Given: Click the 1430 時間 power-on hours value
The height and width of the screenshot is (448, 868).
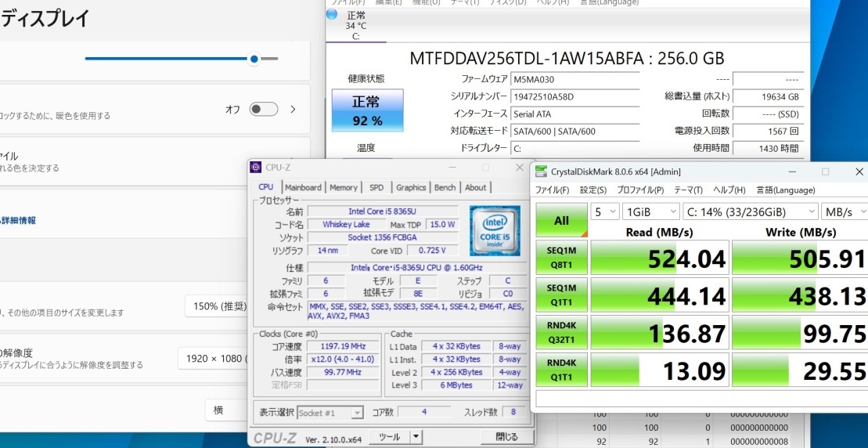Looking at the screenshot, I should click(768, 148).
